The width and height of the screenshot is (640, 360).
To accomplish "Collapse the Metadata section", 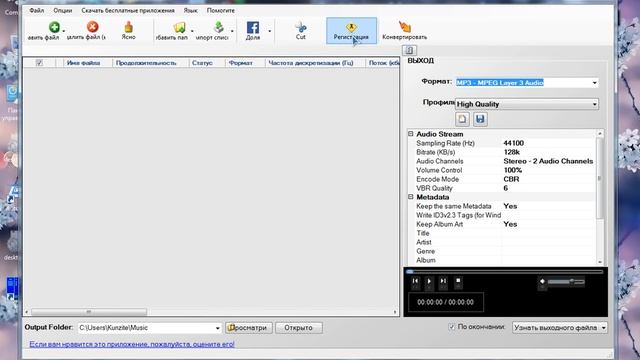I will pyautogui.click(x=411, y=197).
